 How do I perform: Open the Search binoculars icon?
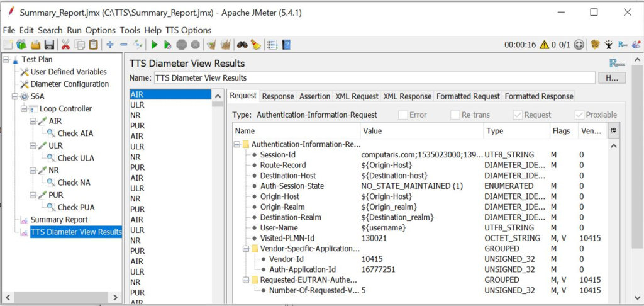pos(241,45)
